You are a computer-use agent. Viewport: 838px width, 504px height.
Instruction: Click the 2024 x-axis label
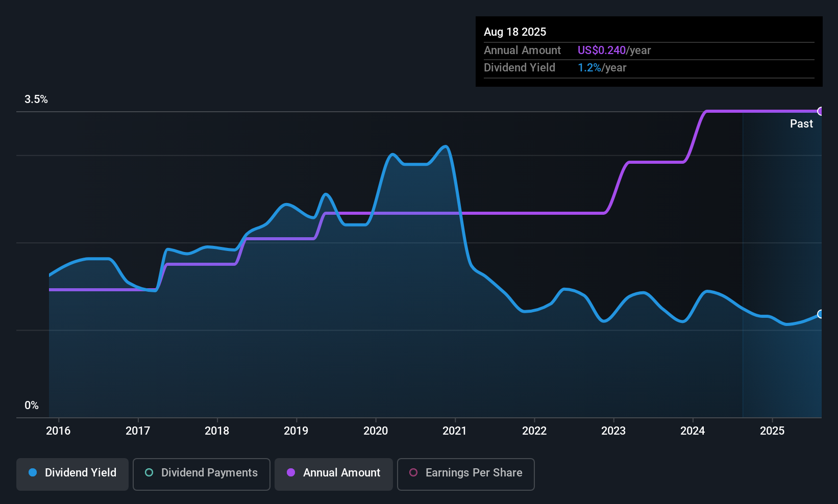point(693,431)
